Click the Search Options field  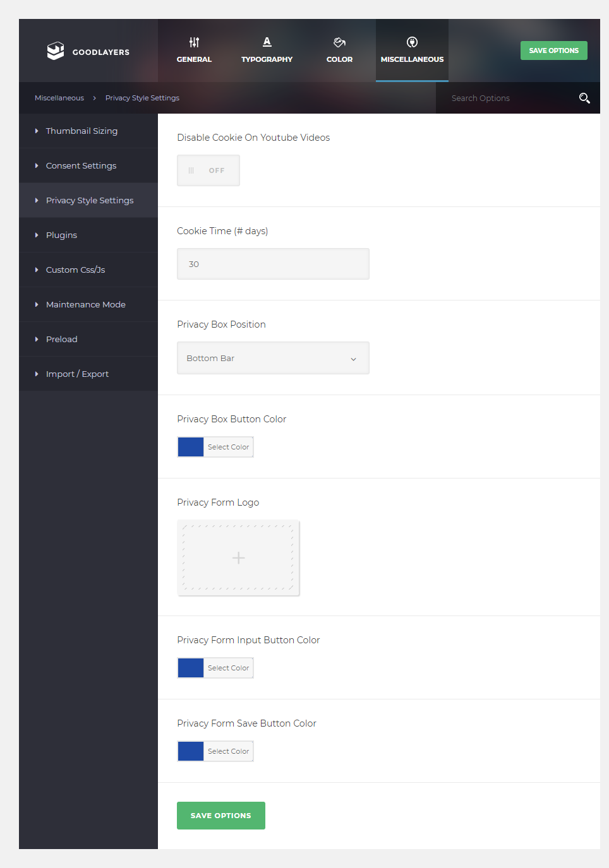505,98
